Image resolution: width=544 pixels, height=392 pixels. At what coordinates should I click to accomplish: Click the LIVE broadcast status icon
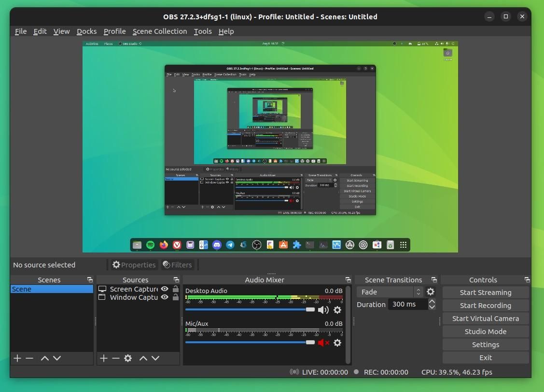point(294,372)
